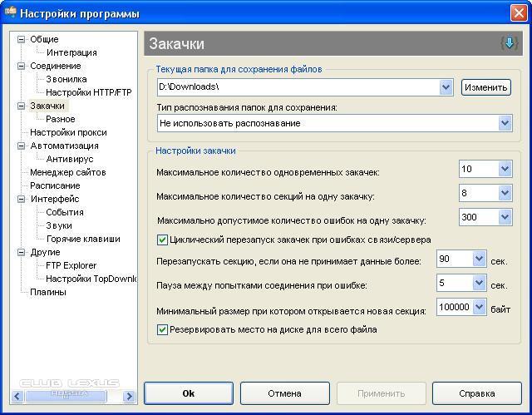Viewport: 532px width, 415px height.
Task: Open the max sections per download dropdown
Action: (505, 194)
